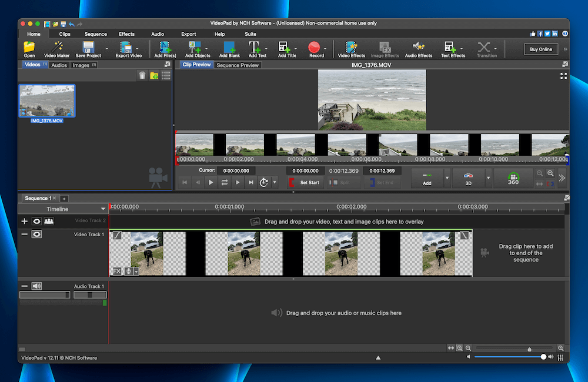Select the IMG_1376.MOV thumbnail in bin
Image resolution: width=588 pixels, height=382 pixels.
(x=47, y=101)
